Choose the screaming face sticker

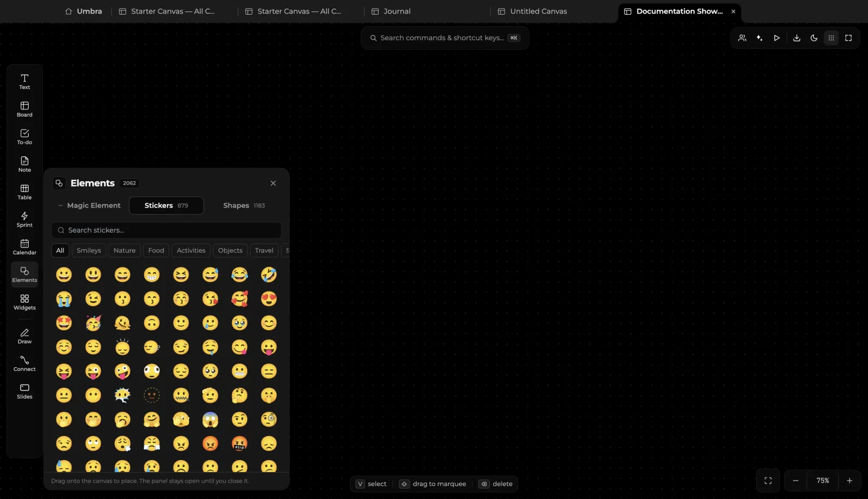pos(210,419)
